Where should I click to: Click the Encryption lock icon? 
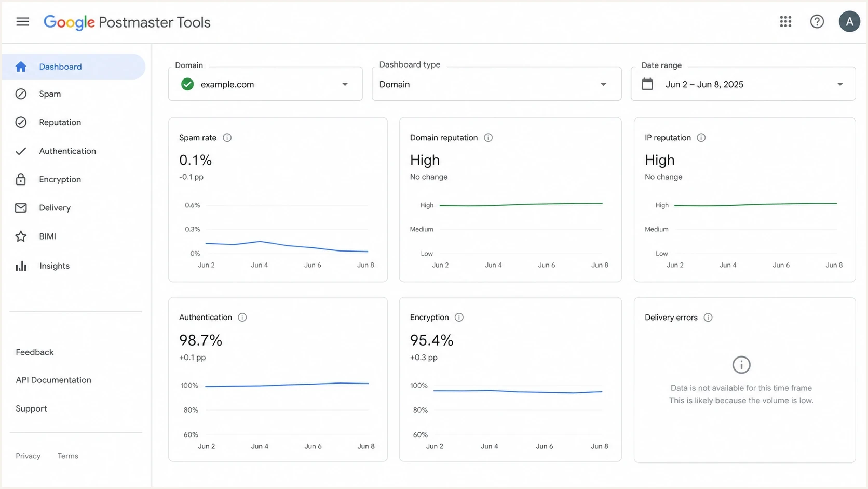21,179
